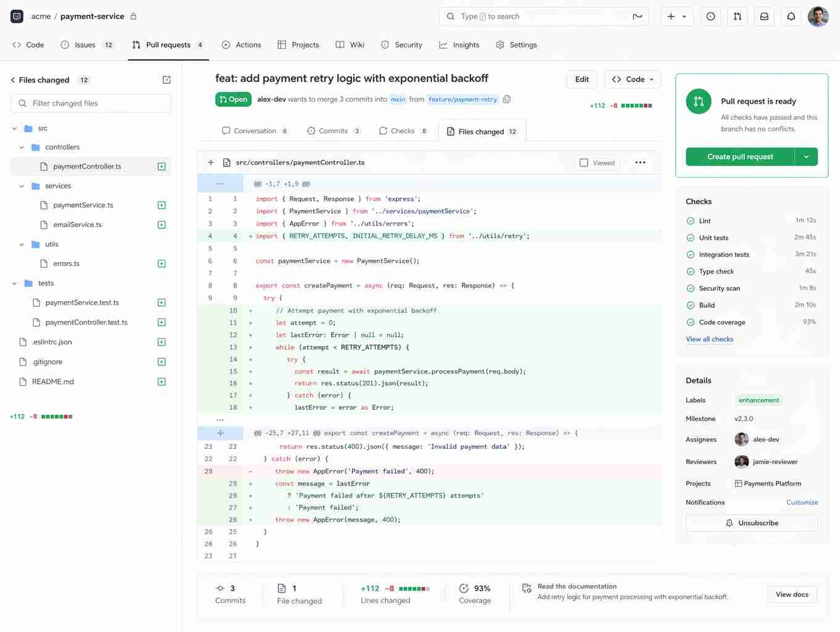Collapse the controllers folder
840x632 pixels.
22,148
